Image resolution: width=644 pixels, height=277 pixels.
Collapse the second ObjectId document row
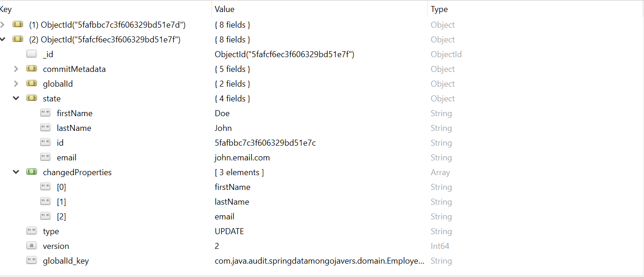pyautogui.click(x=3, y=40)
